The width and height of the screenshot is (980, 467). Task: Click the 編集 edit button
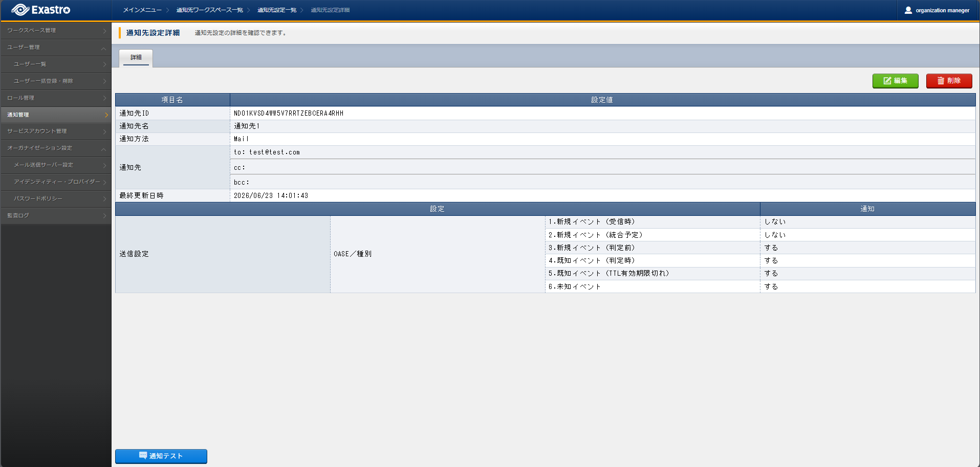(x=895, y=81)
